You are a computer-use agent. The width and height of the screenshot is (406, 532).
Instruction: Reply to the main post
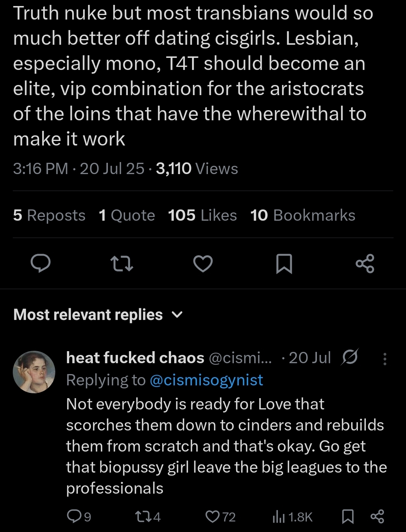pos(41,263)
